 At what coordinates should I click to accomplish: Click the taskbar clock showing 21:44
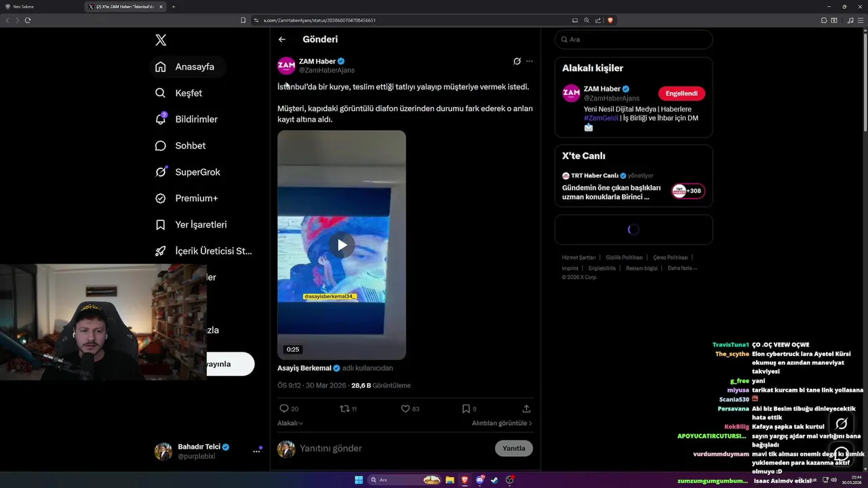tap(852, 480)
